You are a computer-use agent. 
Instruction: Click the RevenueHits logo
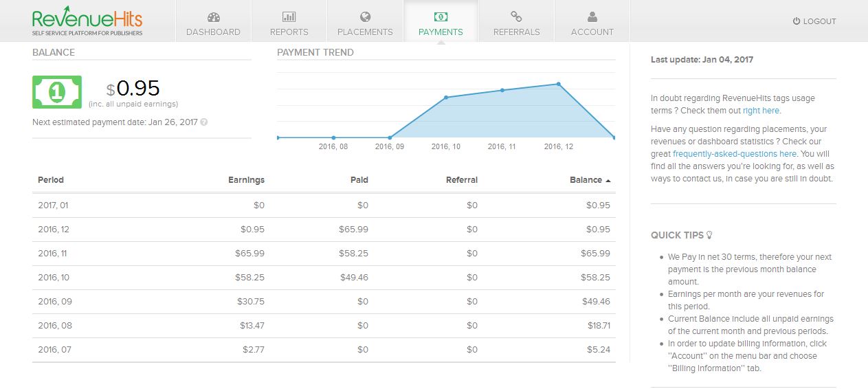[87, 21]
